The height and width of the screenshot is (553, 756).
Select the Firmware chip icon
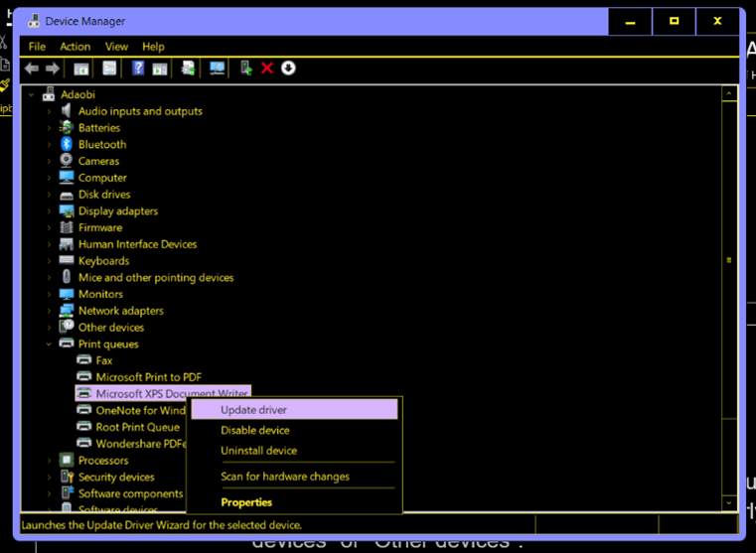point(66,227)
